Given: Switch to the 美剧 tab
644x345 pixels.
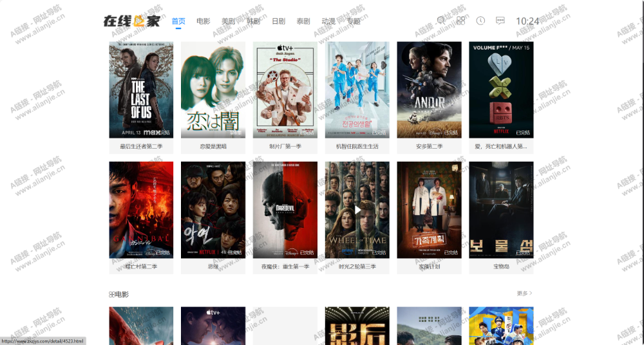Looking at the screenshot, I should (x=229, y=21).
